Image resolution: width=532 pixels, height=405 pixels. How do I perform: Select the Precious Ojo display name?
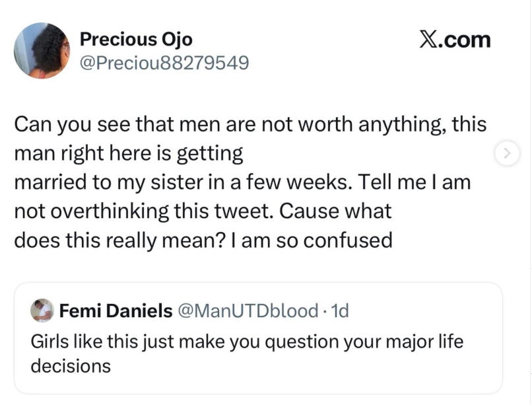[x=137, y=40]
